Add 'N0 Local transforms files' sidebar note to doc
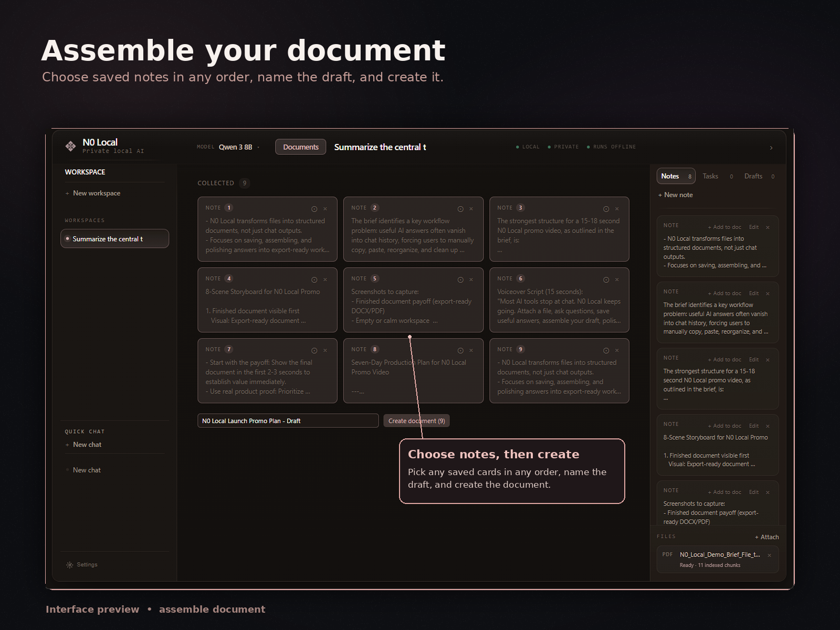Viewport: 840px width, 630px height. pos(724,227)
